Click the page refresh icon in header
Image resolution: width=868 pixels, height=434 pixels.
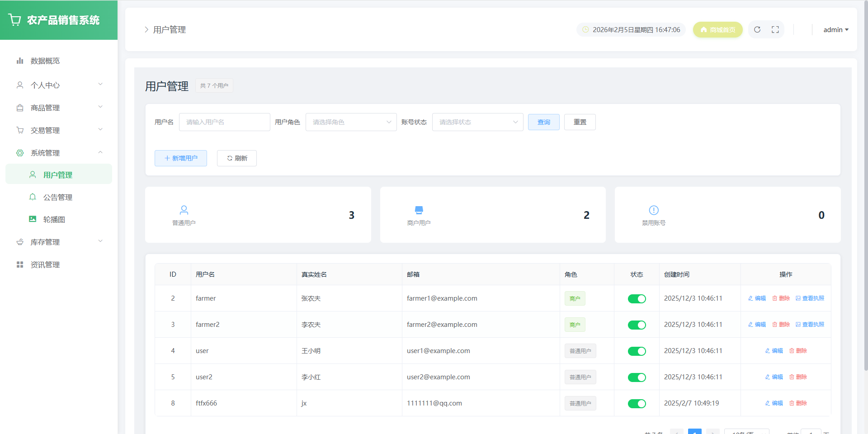757,29
